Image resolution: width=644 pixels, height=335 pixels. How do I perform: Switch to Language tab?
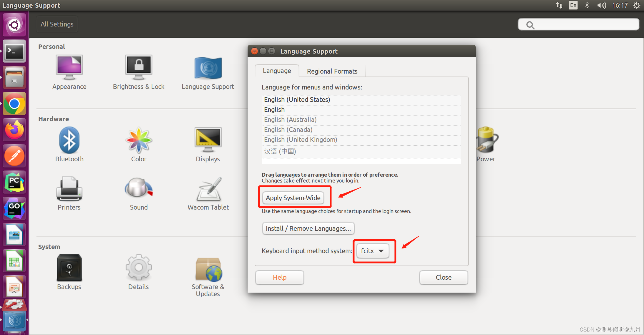(277, 71)
